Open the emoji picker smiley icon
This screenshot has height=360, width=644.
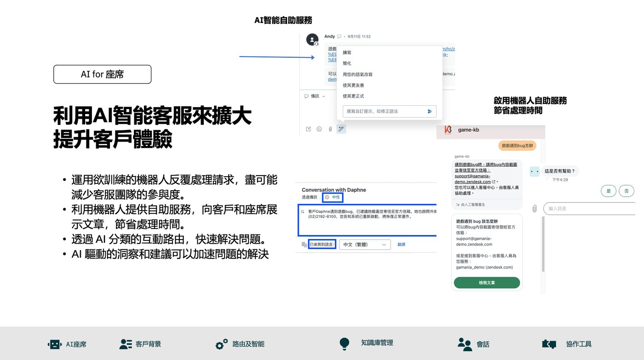pos(319,129)
